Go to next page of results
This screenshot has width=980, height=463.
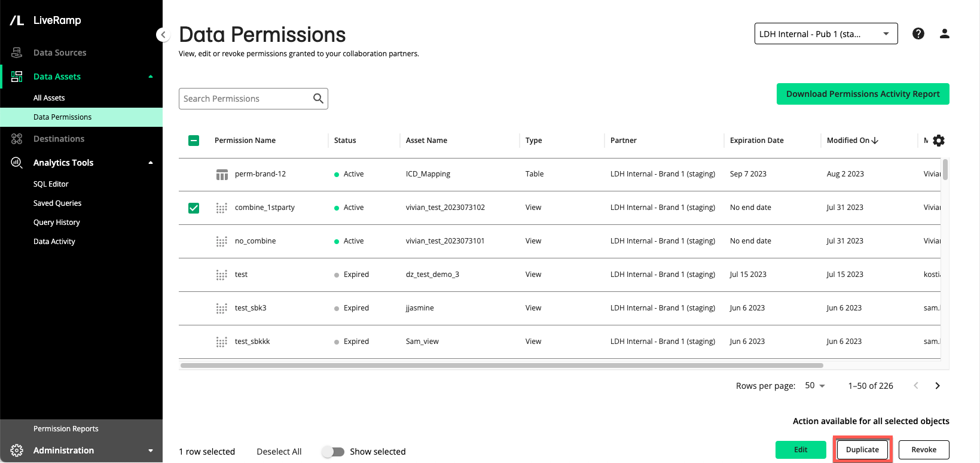coord(938,386)
